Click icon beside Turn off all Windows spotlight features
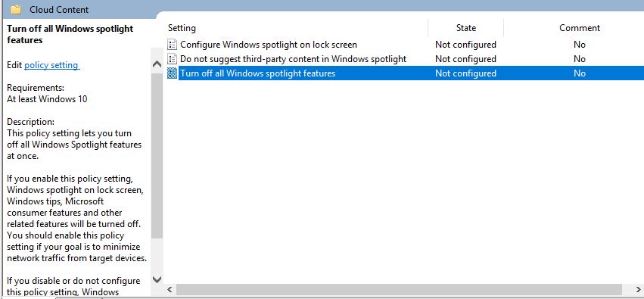This screenshot has height=299, width=644. click(x=173, y=73)
